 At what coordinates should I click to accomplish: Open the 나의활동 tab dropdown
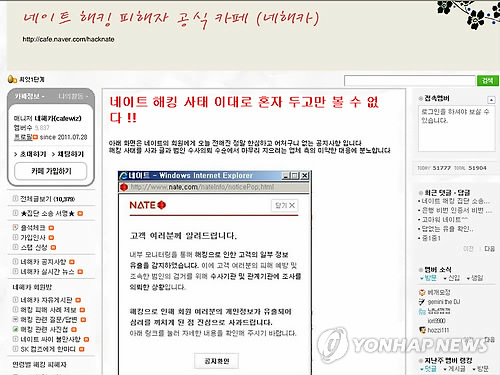click(x=73, y=96)
